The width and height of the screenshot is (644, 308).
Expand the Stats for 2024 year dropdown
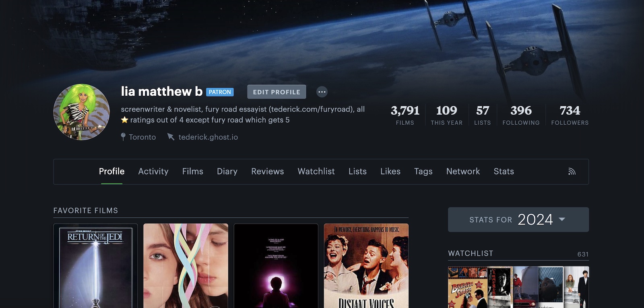pyautogui.click(x=518, y=220)
